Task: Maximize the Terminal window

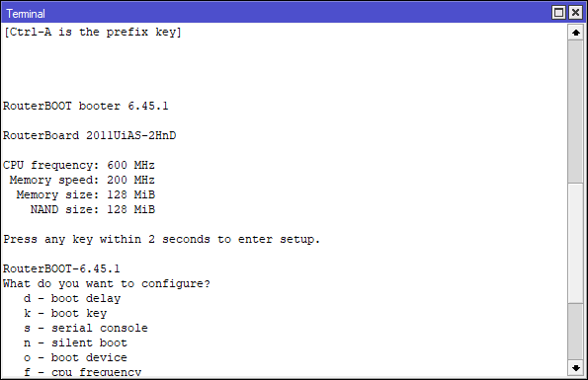Action: tap(558, 13)
